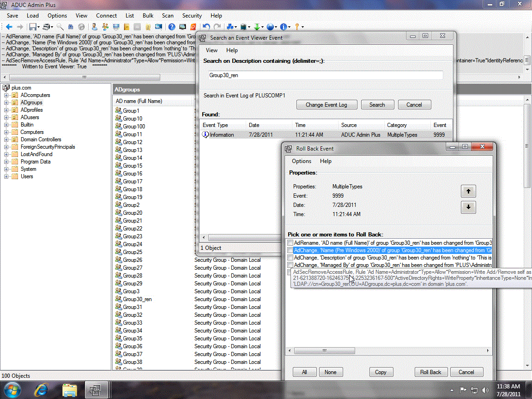Click the blue help question mark icon
The height and width of the screenshot is (399, 532).
coord(171,27)
